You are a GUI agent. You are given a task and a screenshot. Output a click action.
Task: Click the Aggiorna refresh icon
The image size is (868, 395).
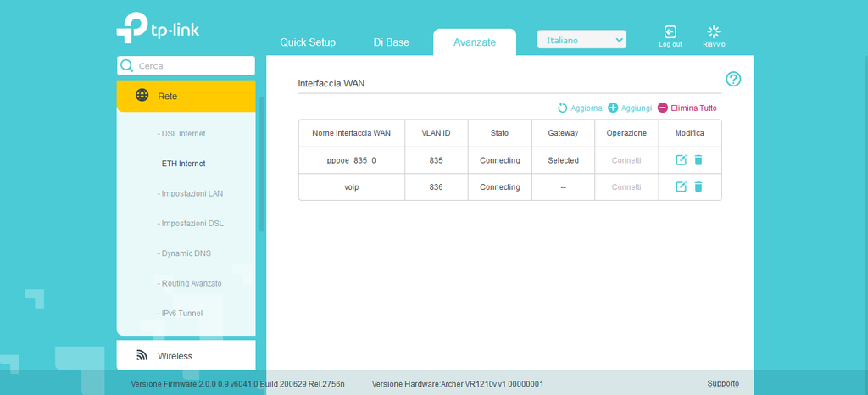click(562, 108)
